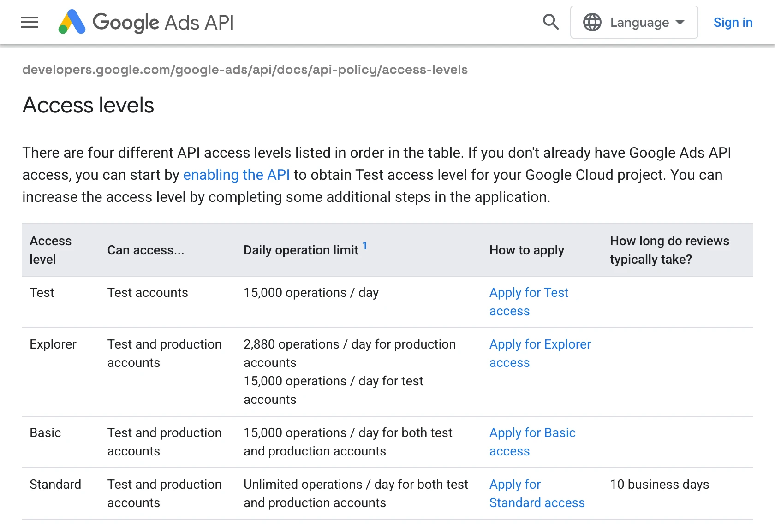
Task: Click the Google Ads API title text
Action: [x=163, y=22]
